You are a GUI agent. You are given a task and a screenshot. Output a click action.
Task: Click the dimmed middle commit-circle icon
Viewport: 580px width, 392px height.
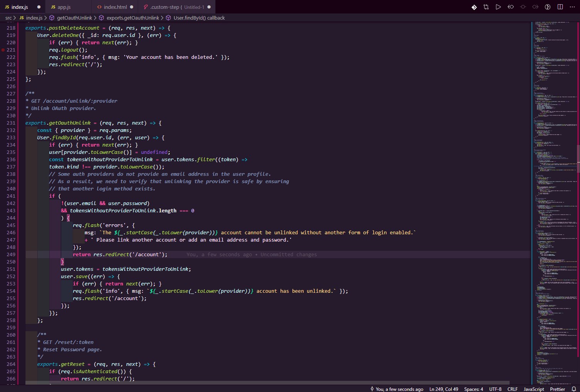pos(523,7)
